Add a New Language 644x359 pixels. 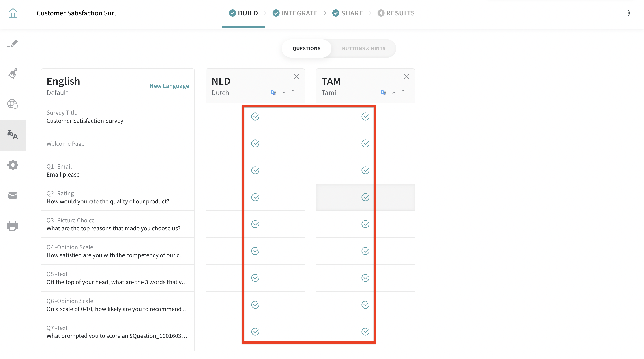pyautogui.click(x=165, y=86)
